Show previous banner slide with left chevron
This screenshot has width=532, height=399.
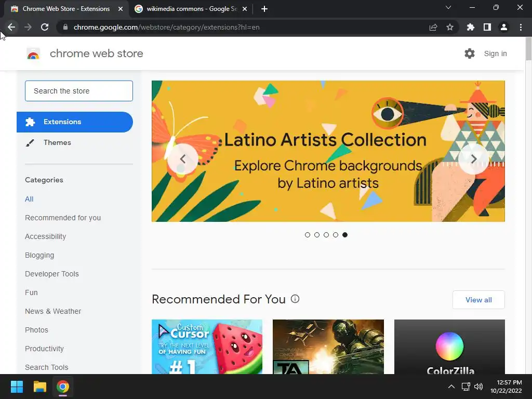pos(183,159)
